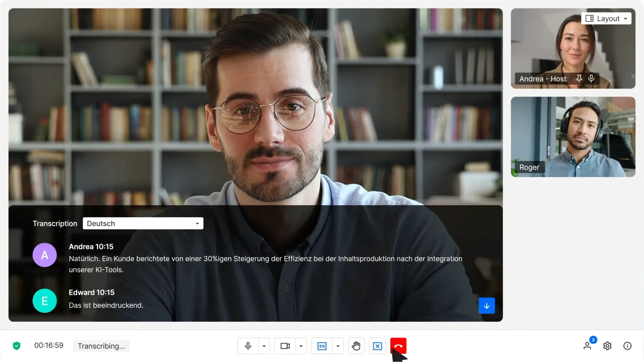This screenshot has height=362, width=644.
Task: Click the meeting timer 00:16:59
Action: tap(49, 345)
